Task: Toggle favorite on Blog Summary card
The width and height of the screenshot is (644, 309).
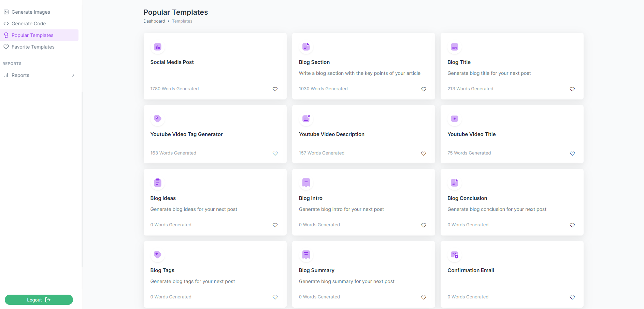Action: (x=424, y=297)
